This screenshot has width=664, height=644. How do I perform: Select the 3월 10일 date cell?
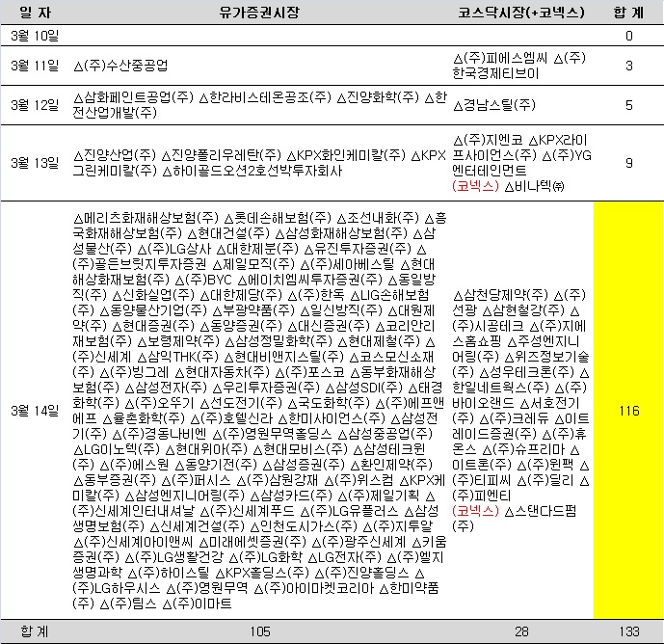click(35, 36)
